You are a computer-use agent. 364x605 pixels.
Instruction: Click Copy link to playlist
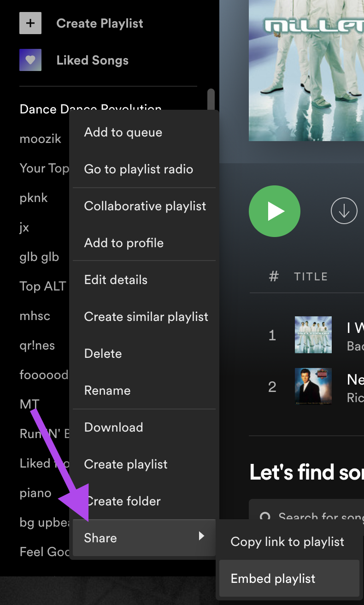tap(289, 542)
